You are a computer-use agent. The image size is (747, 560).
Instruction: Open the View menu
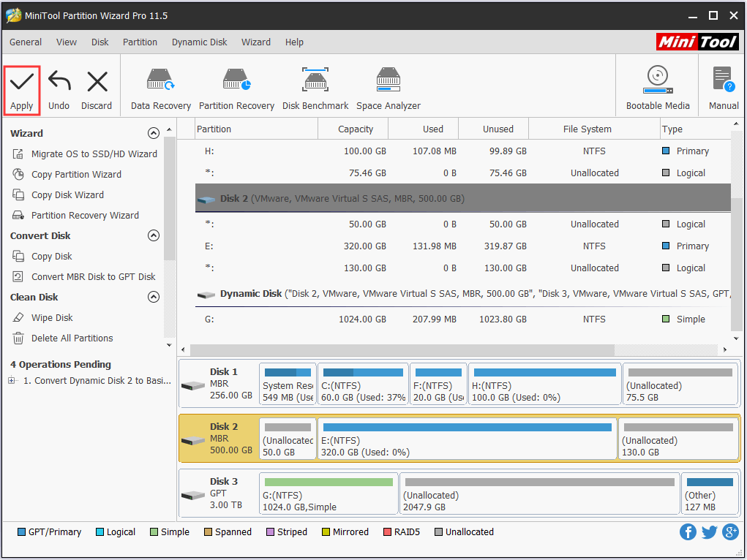(67, 42)
